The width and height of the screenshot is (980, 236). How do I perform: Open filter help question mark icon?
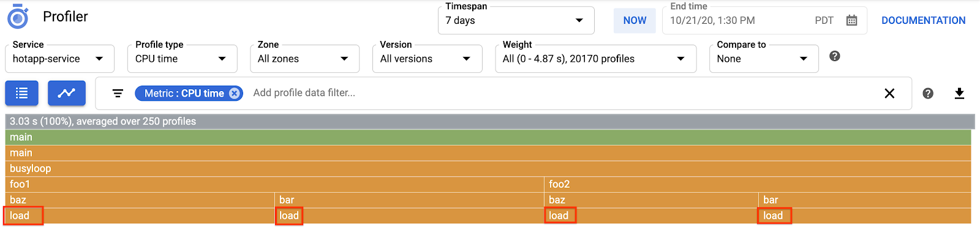click(928, 93)
